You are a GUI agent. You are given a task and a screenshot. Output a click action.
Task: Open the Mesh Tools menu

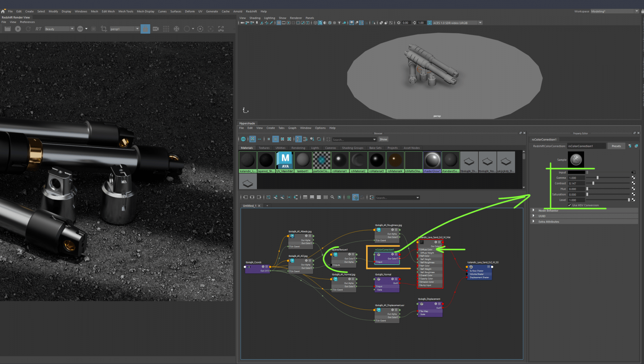[x=125, y=11]
